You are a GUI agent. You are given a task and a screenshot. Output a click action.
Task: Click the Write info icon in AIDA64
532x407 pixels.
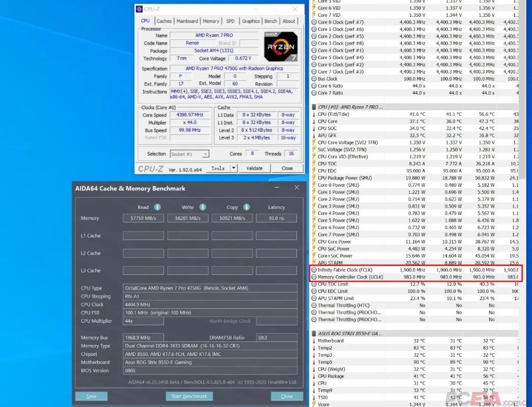(x=202, y=207)
